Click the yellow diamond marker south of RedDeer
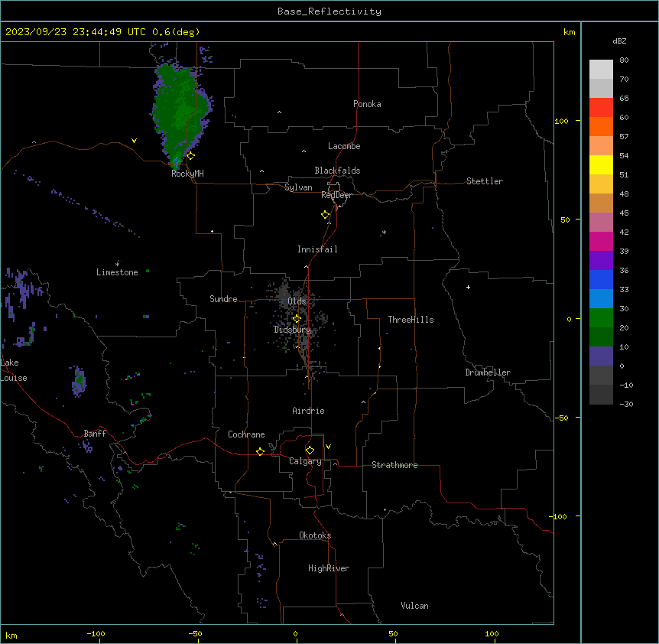This screenshot has width=659, height=644. pos(326,215)
